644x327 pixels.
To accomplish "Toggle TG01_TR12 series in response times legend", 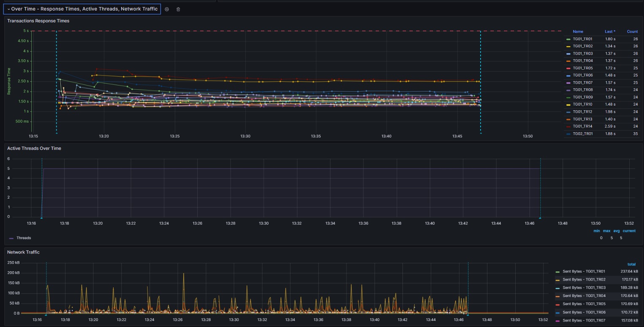I will point(583,112).
